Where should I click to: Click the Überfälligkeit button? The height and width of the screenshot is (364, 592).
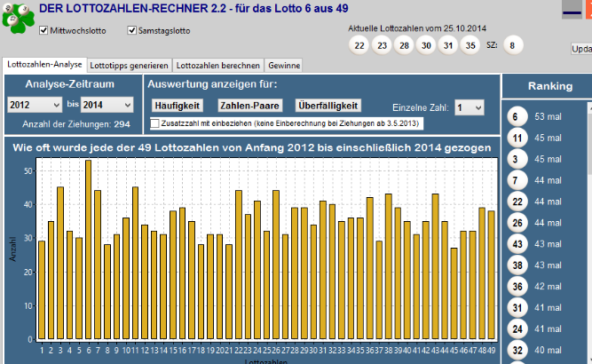(x=328, y=106)
